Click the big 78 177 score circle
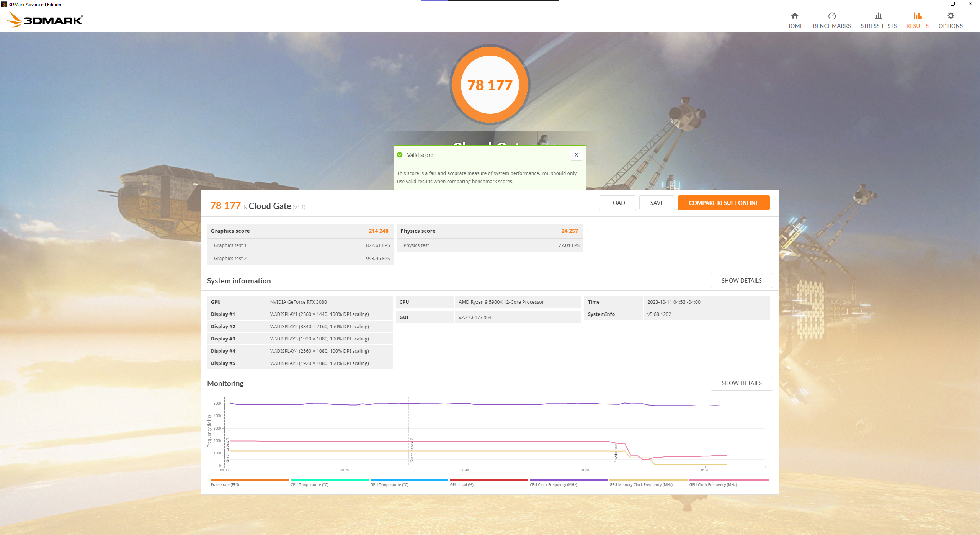 490,85
